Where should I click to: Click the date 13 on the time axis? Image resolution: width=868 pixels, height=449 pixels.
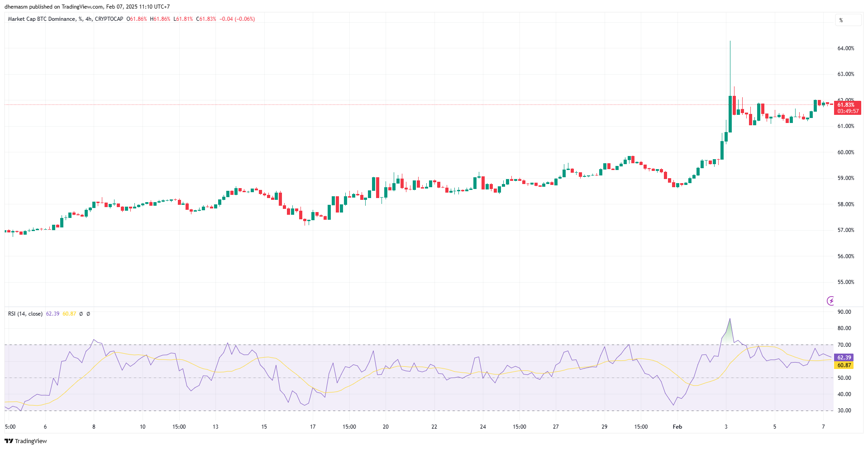215,427
